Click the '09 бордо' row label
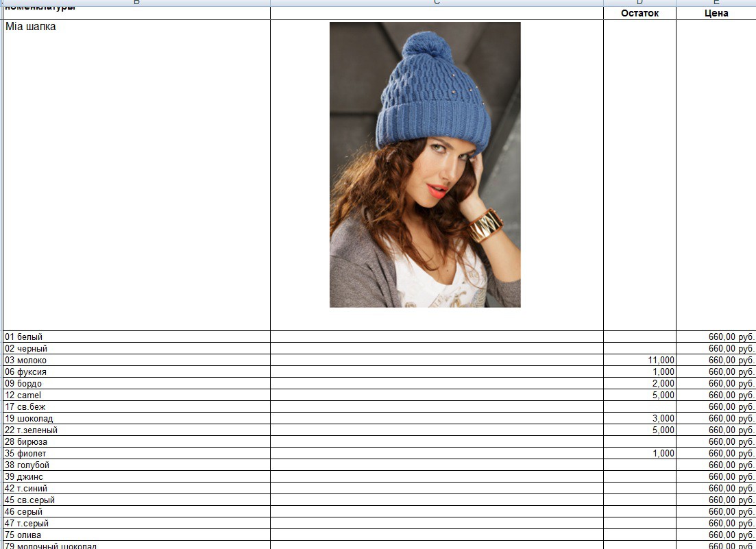This screenshot has width=756, height=549. pyautogui.click(x=23, y=384)
